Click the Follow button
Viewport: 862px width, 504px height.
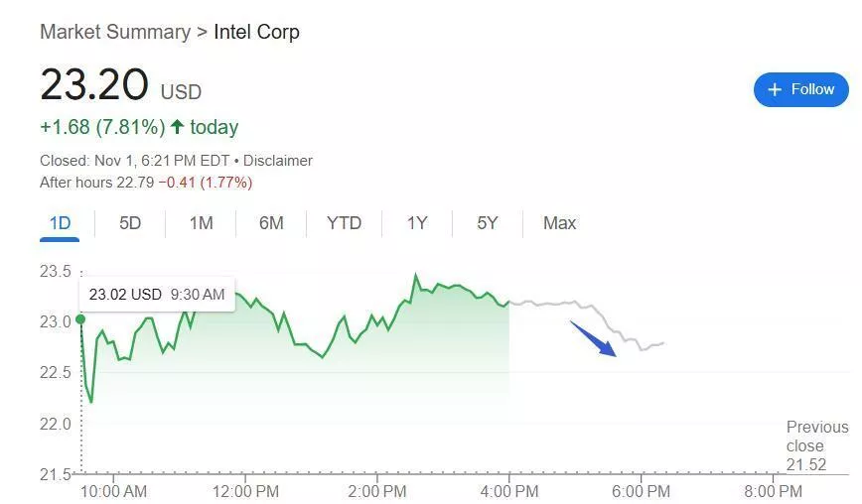800,89
